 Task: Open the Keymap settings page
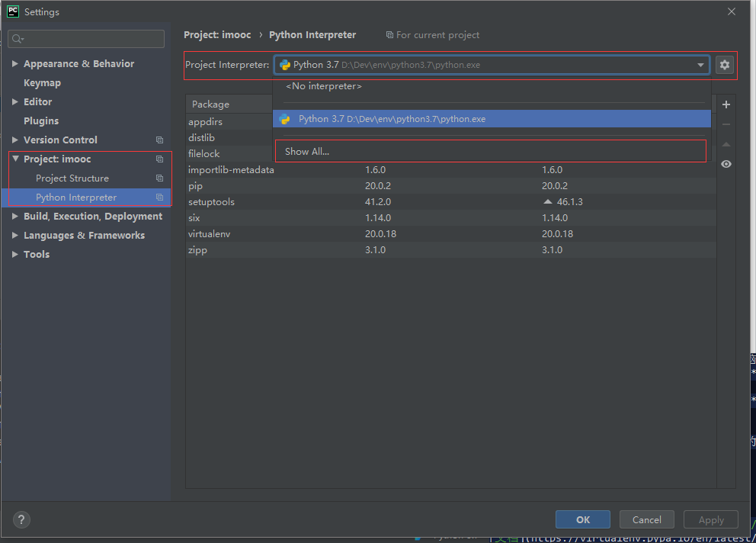point(42,83)
